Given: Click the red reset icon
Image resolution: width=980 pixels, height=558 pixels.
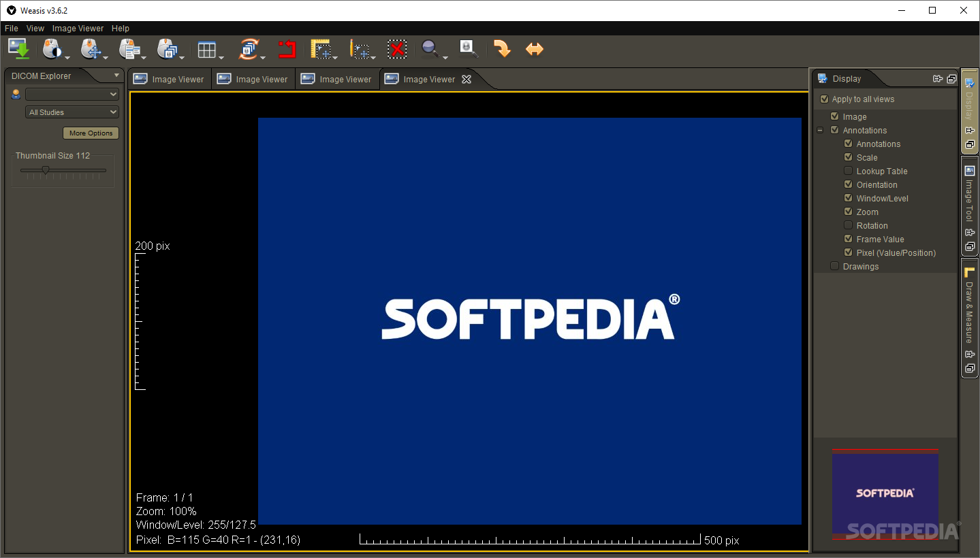Looking at the screenshot, I should coord(287,49).
